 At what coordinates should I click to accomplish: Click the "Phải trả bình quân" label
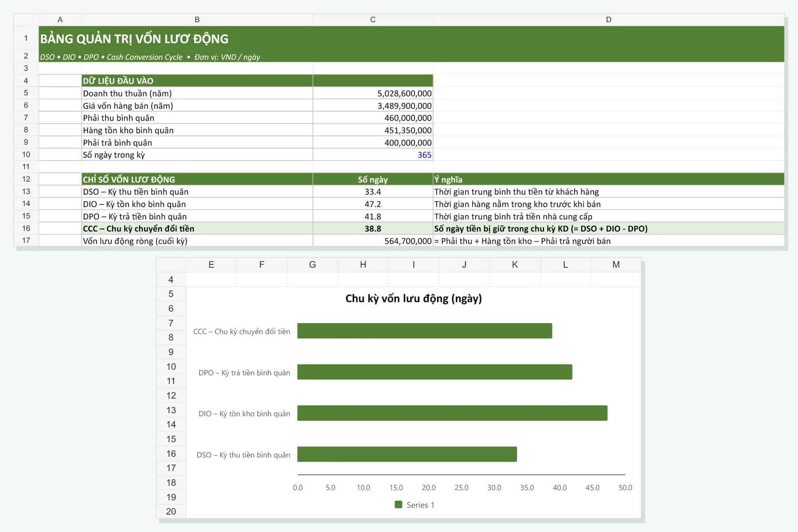tap(197, 142)
